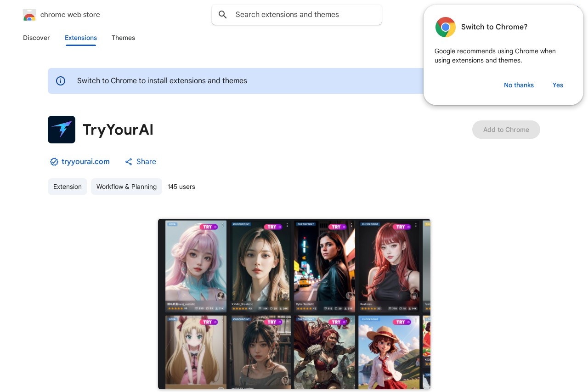Dismiss popup with No thanks
This screenshot has height=392, width=588.
point(519,85)
